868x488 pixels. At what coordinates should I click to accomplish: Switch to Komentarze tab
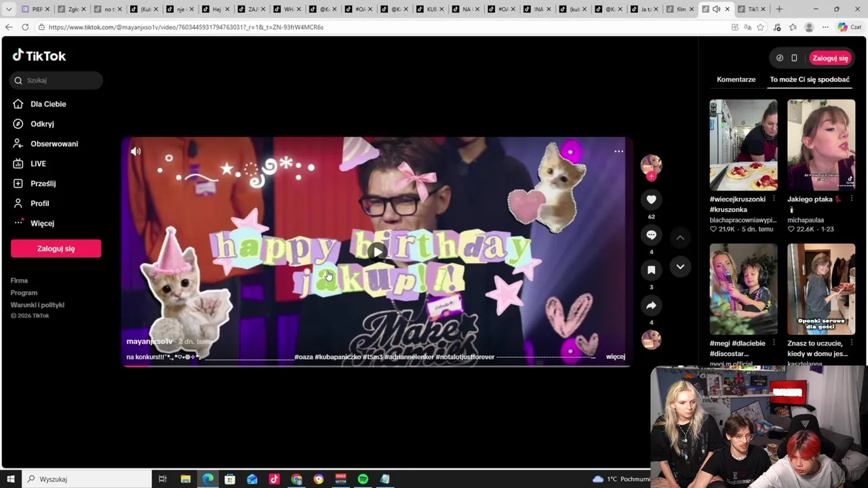736,79
